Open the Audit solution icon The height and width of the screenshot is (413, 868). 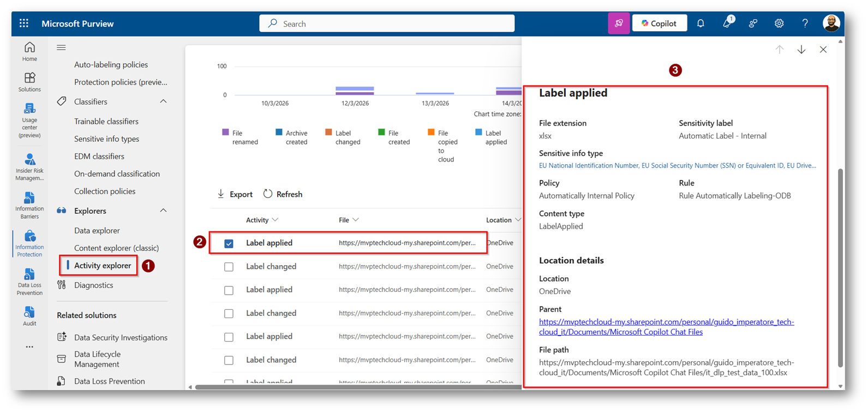(x=29, y=316)
